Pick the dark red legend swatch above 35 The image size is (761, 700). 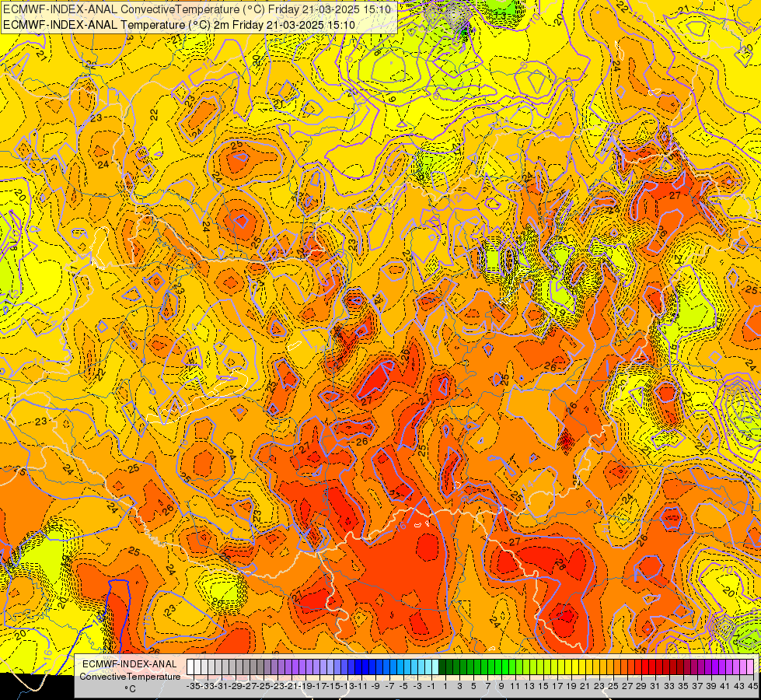[680, 667]
